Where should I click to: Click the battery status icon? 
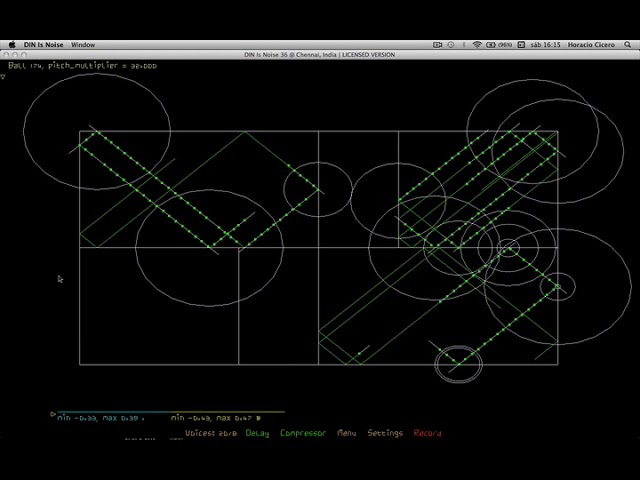tap(491, 45)
